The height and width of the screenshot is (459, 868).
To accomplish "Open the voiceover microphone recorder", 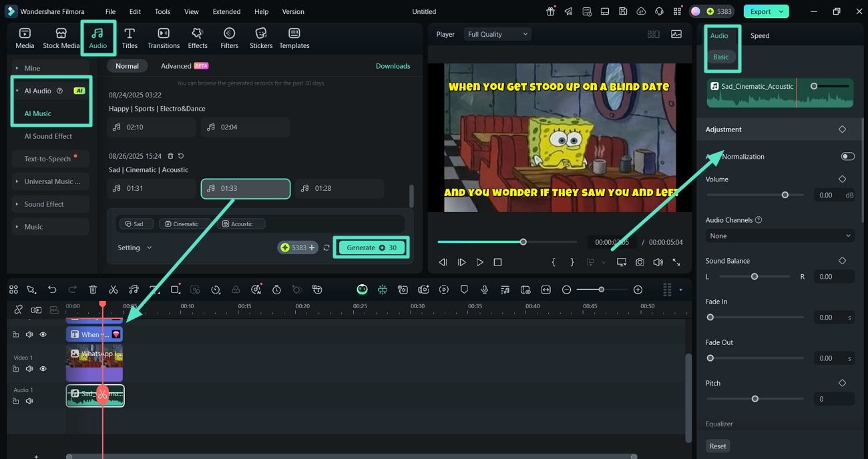I will [x=484, y=290].
